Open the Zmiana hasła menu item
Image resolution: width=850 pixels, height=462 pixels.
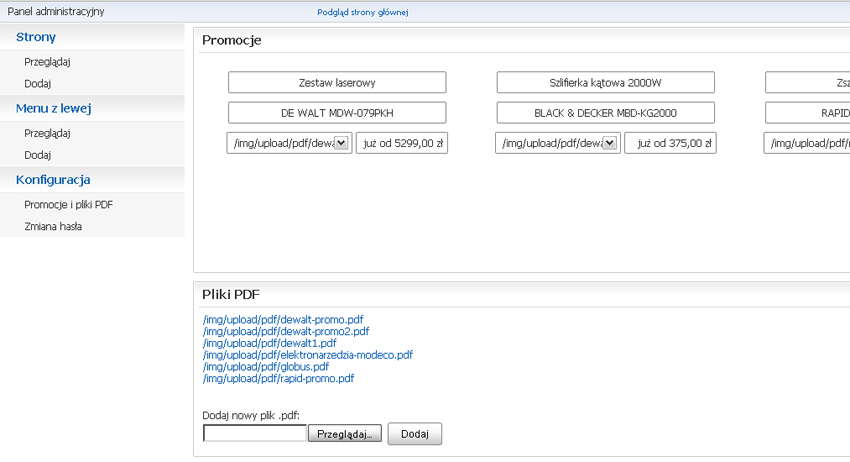[53, 227]
